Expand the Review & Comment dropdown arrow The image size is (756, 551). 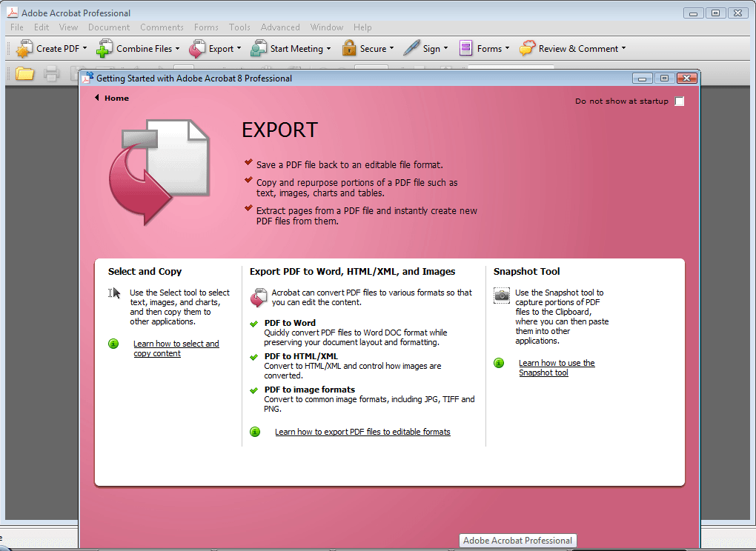click(623, 48)
